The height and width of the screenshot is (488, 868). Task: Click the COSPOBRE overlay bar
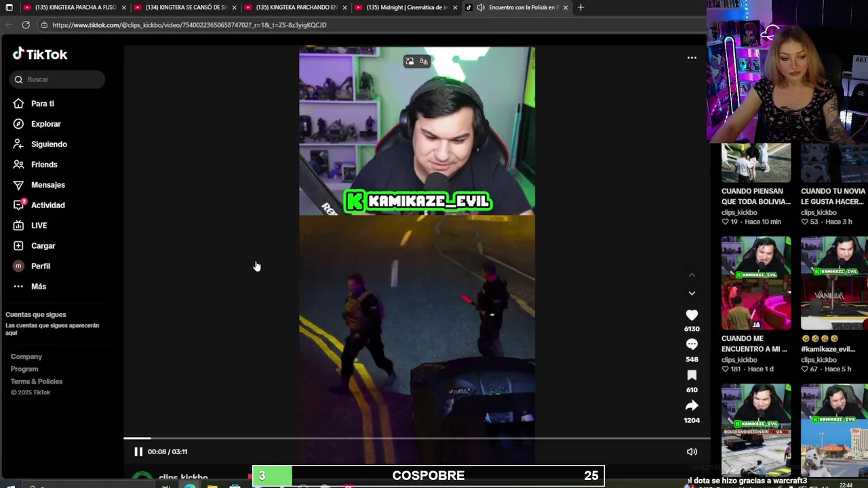(x=428, y=476)
